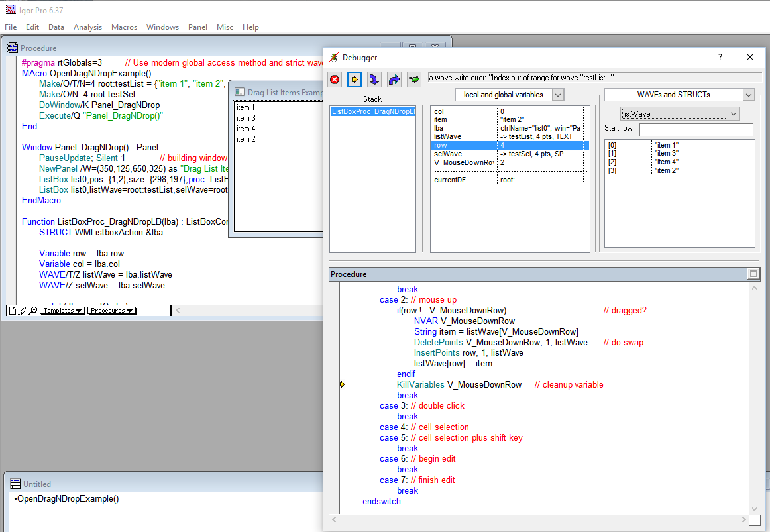Click the yellow current-line arrow at KillVariables
Viewport: 770px width, 532px height.
pos(343,384)
